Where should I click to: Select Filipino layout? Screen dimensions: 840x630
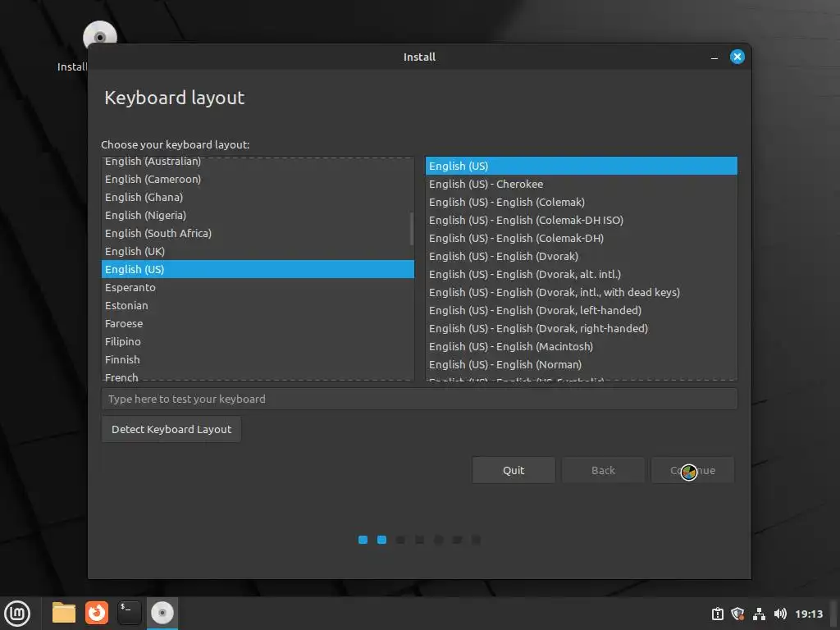point(258,341)
